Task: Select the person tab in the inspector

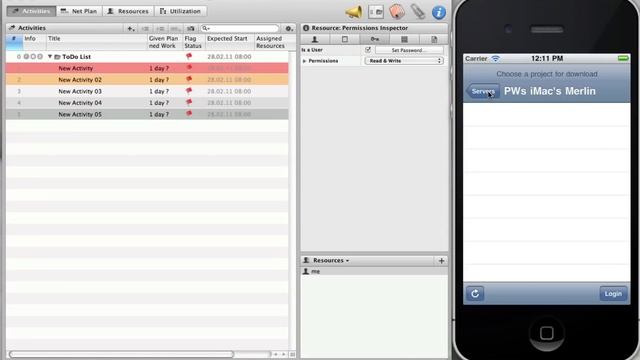Action: click(315, 39)
